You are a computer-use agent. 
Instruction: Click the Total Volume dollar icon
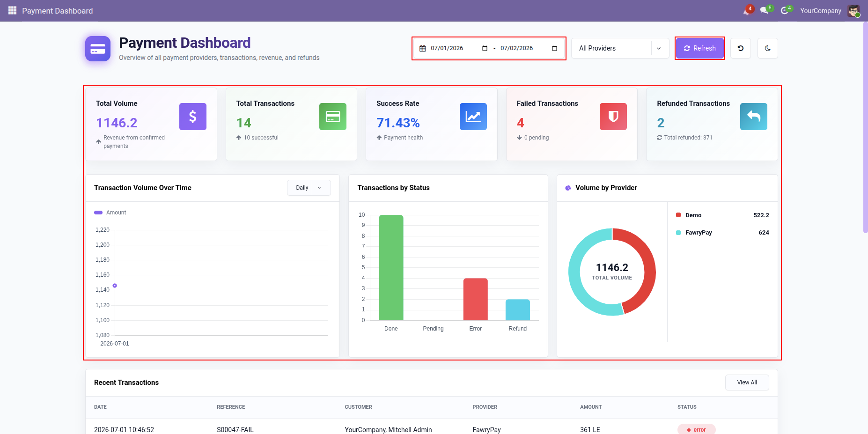pos(193,117)
